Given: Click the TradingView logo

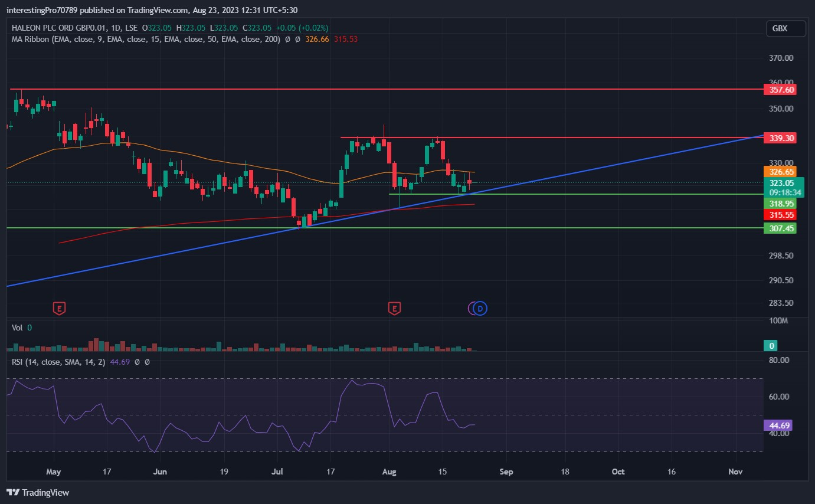Looking at the screenshot, I should click(38, 492).
